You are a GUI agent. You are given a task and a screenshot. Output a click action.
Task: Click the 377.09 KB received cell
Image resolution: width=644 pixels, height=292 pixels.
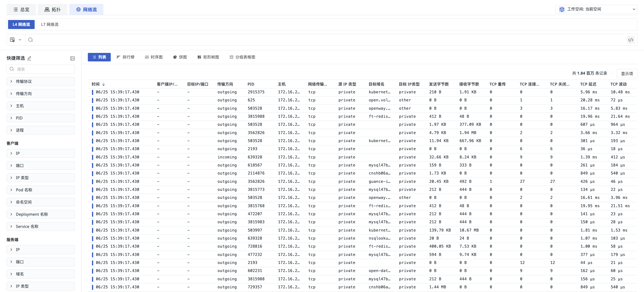470,124
